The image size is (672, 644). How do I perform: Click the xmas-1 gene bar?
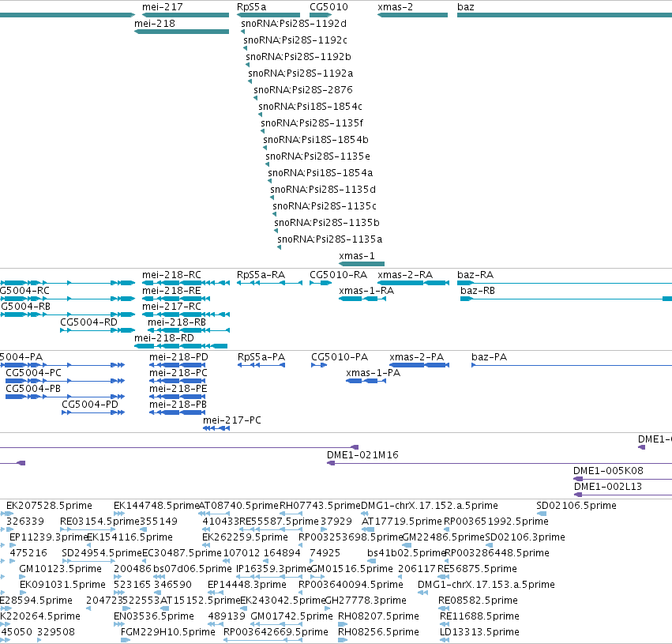point(362,264)
